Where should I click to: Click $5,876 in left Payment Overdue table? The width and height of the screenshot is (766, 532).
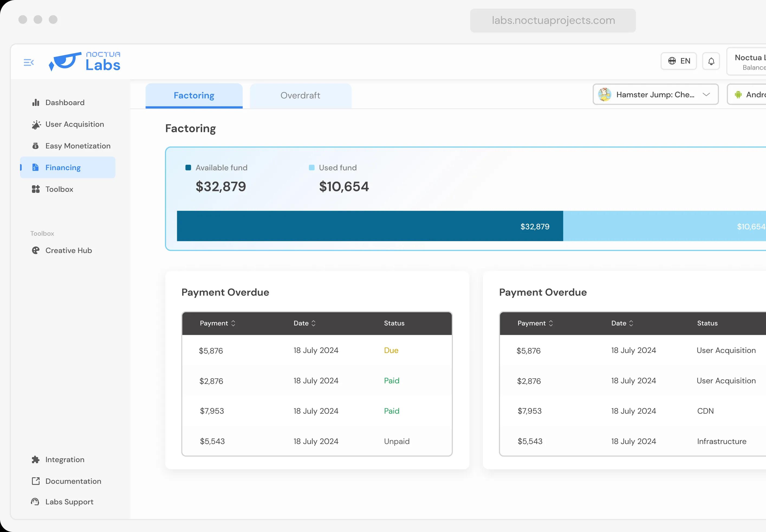211,351
